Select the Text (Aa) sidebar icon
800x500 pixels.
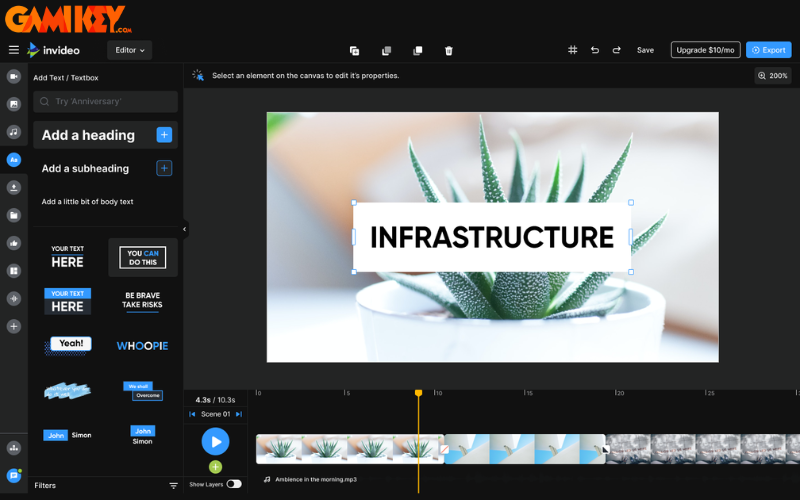click(14, 160)
